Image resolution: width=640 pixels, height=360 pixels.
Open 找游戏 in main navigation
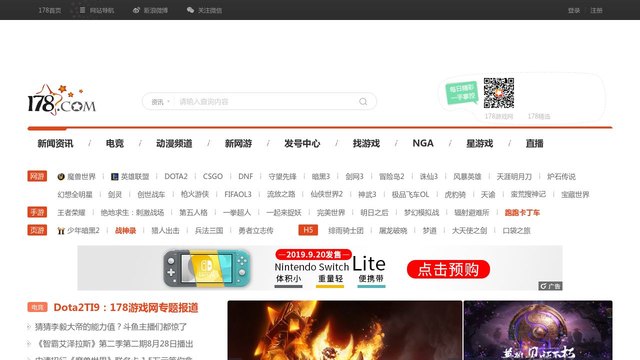pos(366,144)
